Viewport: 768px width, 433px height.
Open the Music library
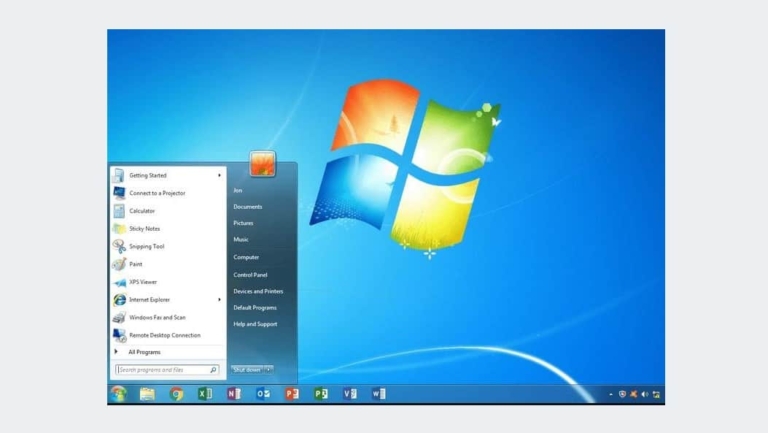click(x=240, y=240)
